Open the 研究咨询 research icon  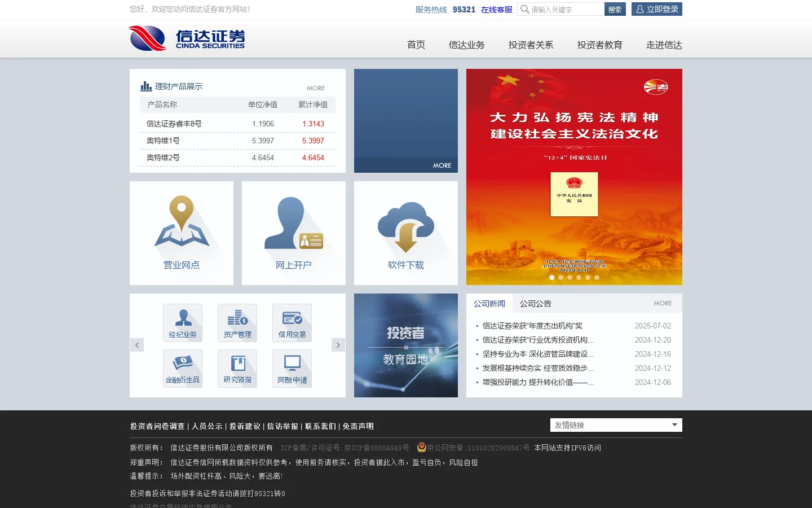237,368
